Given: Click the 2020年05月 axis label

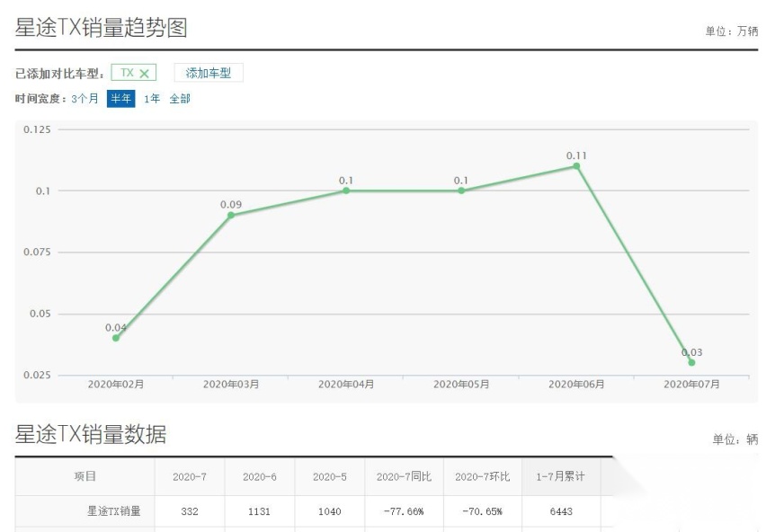Looking at the screenshot, I should pyautogui.click(x=461, y=385).
